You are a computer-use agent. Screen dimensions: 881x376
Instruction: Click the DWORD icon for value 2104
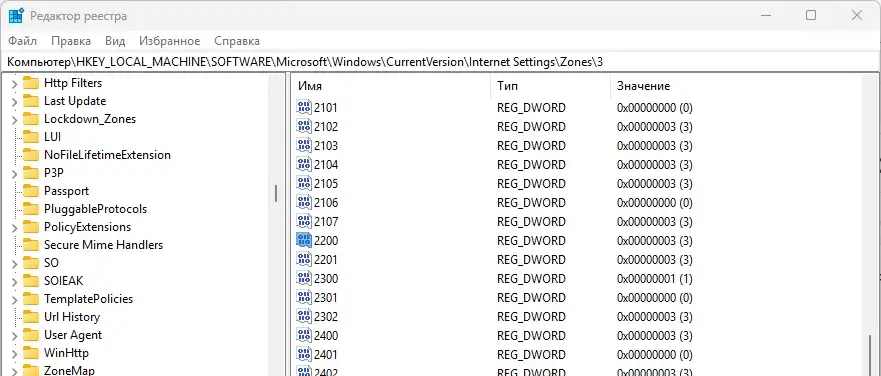pyautogui.click(x=303, y=165)
